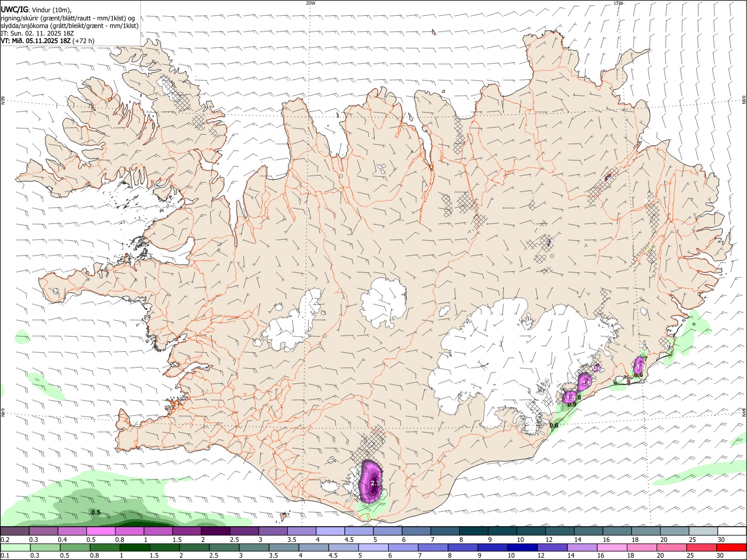Image resolution: width=747 pixels, height=560 pixels.
Task: Click the 'Vindur (10m)' header text
Action: [50, 10]
